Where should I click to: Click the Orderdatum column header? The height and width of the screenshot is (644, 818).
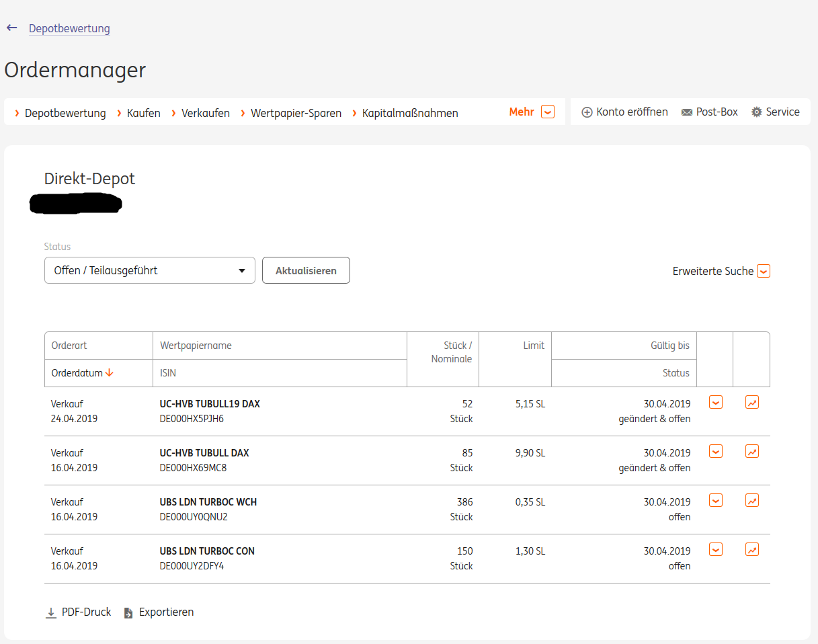77,373
